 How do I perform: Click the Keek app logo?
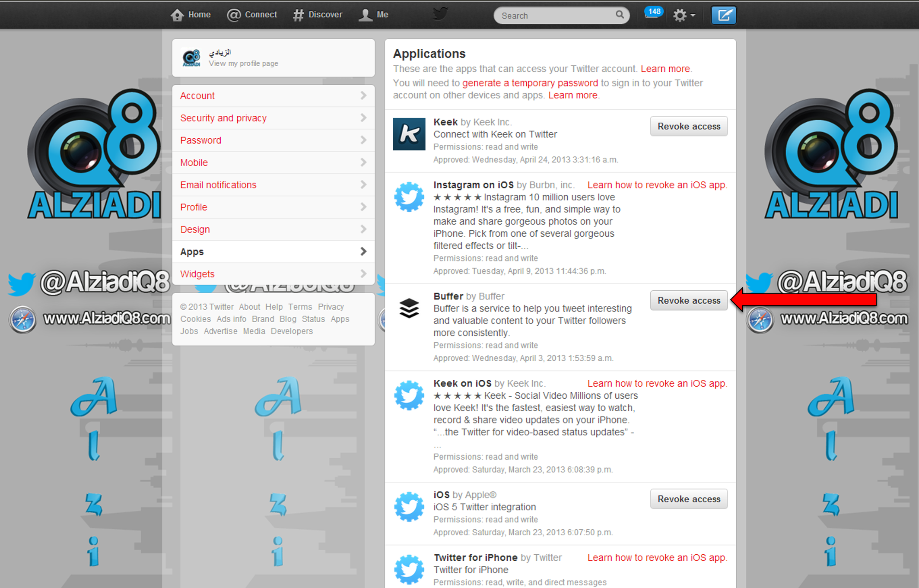click(x=409, y=134)
